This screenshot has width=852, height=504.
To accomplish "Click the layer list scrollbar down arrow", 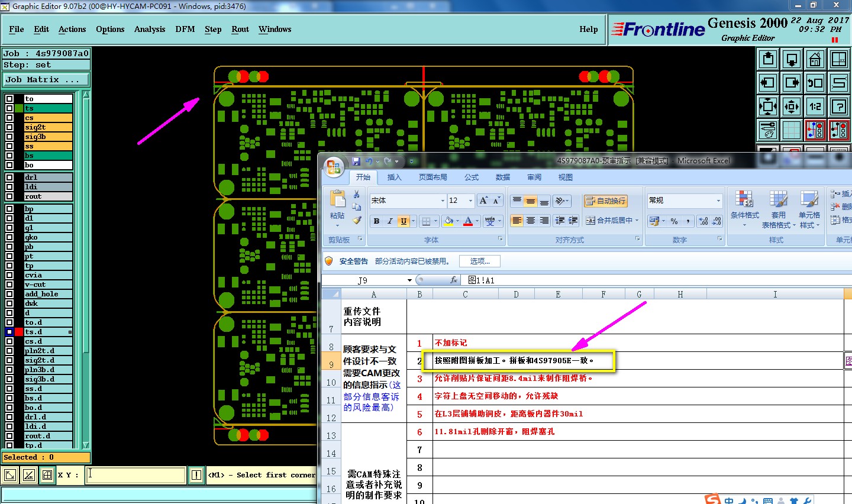I will pos(86,445).
